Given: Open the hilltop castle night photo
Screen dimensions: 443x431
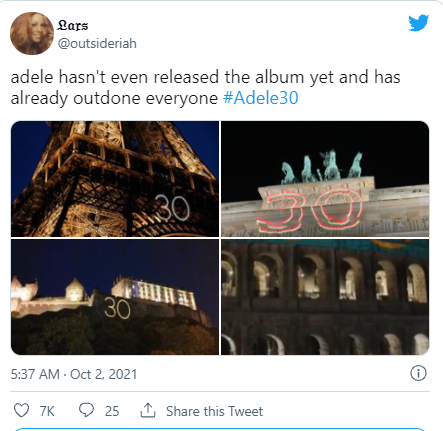Looking at the screenshot, I should tap(115, 297).
